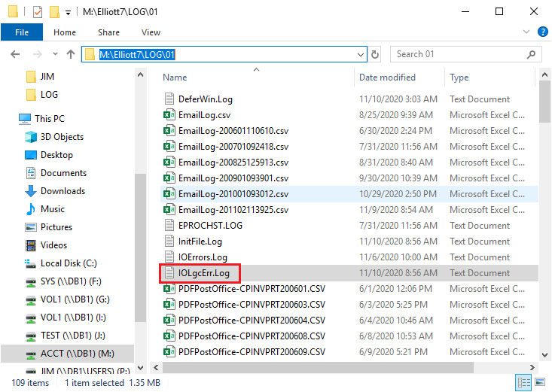The image size is (552, 392).
Task: Open Videos in navigation pane
Action: point(46,245)
